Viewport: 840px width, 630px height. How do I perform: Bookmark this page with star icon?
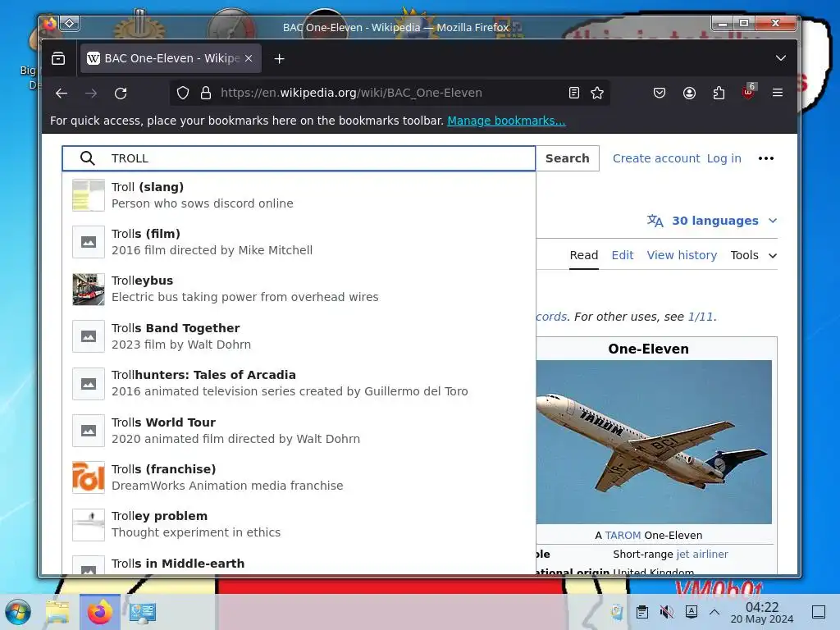tap(597, 94)
